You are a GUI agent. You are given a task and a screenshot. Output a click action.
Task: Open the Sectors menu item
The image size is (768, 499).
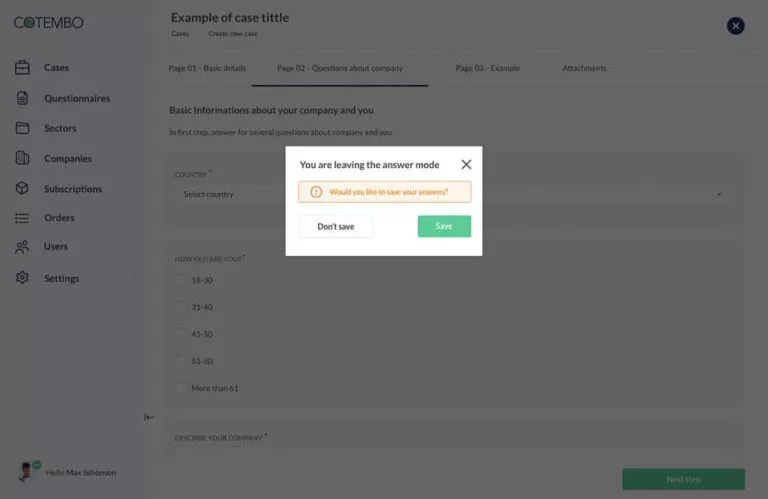(60, 128)
